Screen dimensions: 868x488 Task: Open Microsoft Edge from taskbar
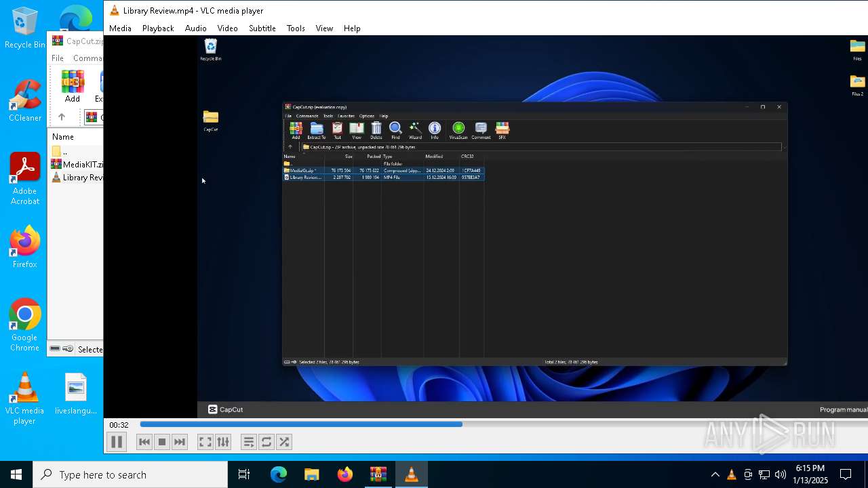[279, 474]
